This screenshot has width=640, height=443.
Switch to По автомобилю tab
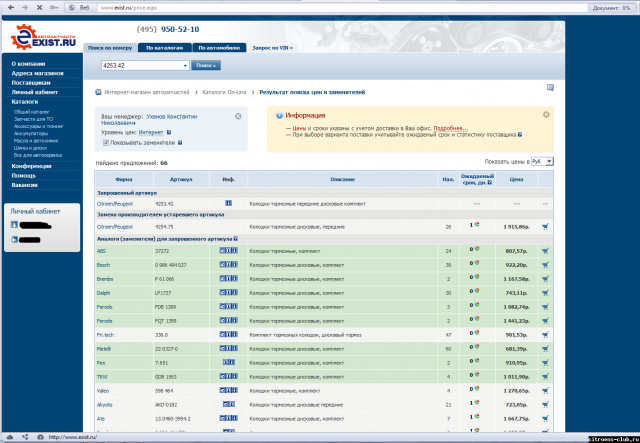tap(217, 47)
